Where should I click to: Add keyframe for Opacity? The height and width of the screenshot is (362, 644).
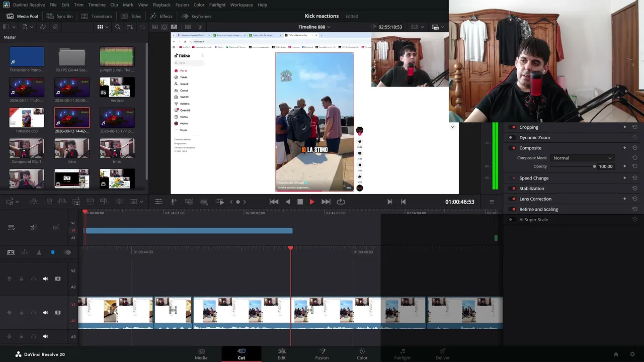click(x=625, y=166)
